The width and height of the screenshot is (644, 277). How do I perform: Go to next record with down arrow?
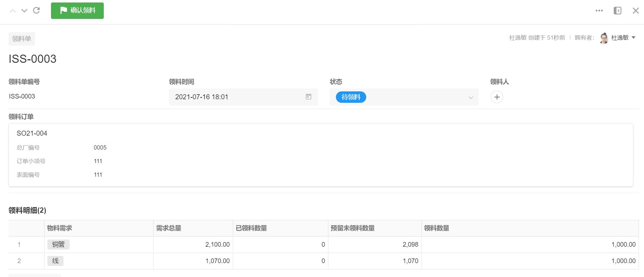click(x=24, y=11)
